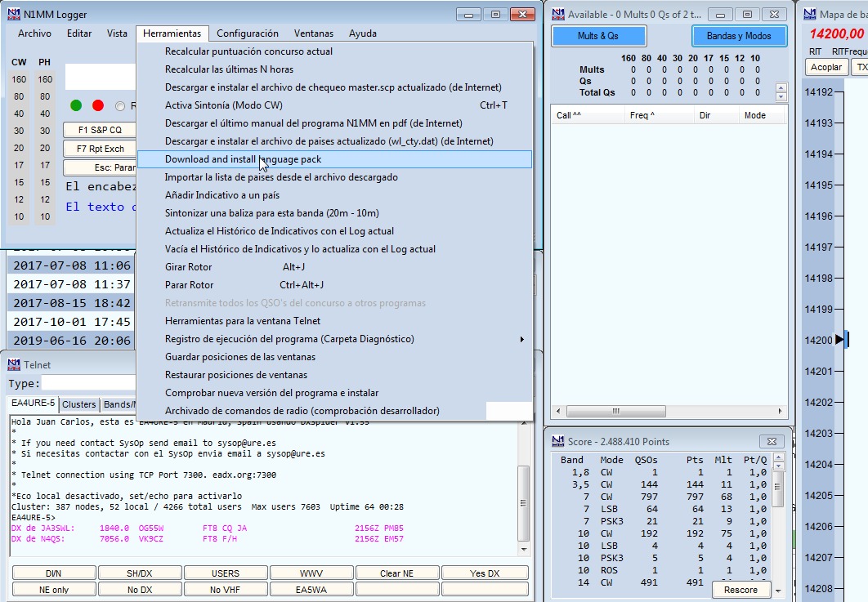This screenshot has width=868, height=602.
Task: Open the Editar menu
Action: (x=79, y=33)
